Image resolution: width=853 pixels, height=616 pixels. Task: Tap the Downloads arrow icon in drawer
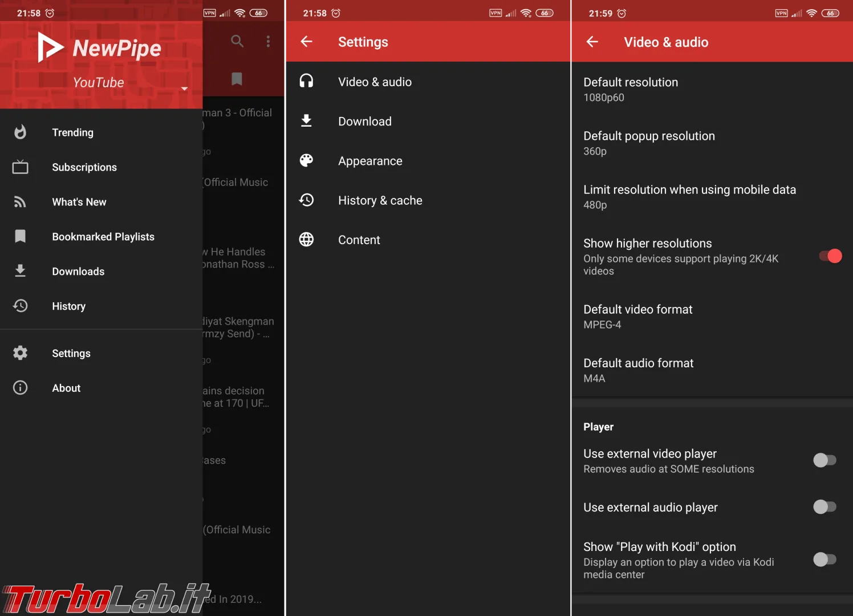[20, 271]
